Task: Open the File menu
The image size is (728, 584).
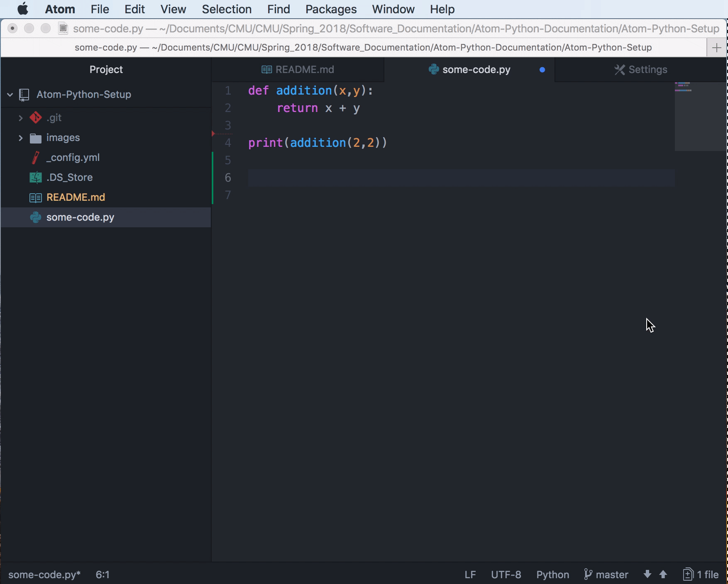Action: coord(100,9)
